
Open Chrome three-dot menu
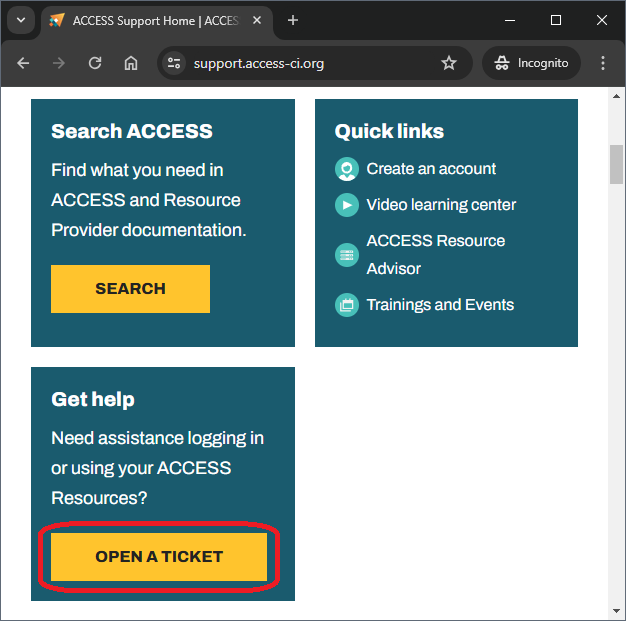[x=603, y=63]
